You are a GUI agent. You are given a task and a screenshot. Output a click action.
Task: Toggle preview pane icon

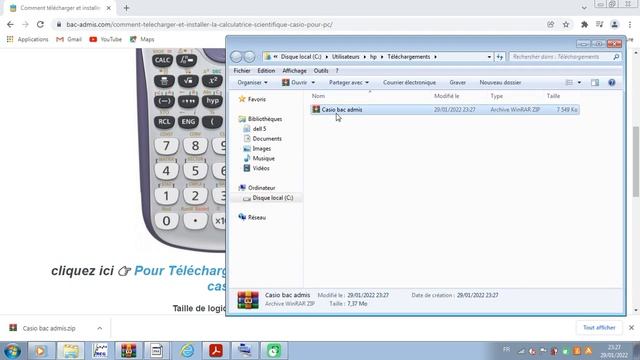[x=595, y=82]
